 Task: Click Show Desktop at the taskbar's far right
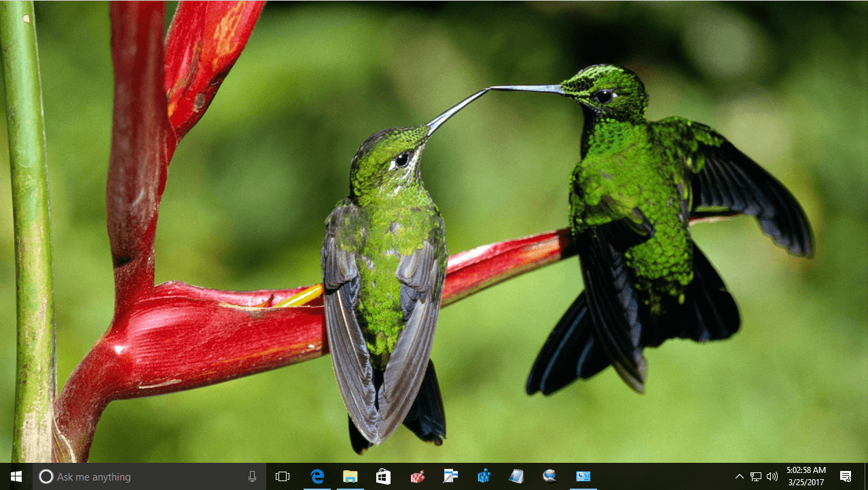(x=865, y=476)
